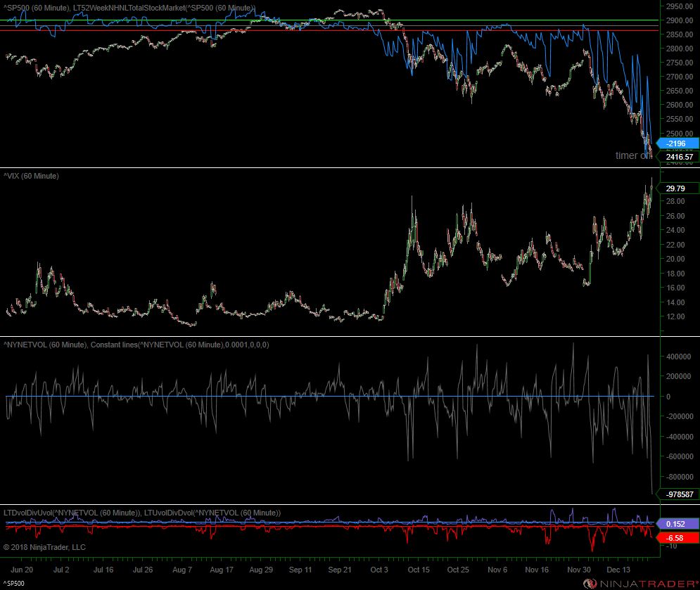This screenshot has height=590, width=700.
Task: Click the -600000 volume axis label
Action: click(680, 456)
